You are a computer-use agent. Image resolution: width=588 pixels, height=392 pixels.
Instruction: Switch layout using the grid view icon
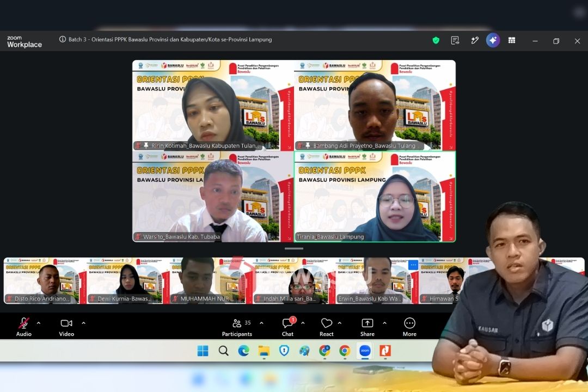point(512,40)
